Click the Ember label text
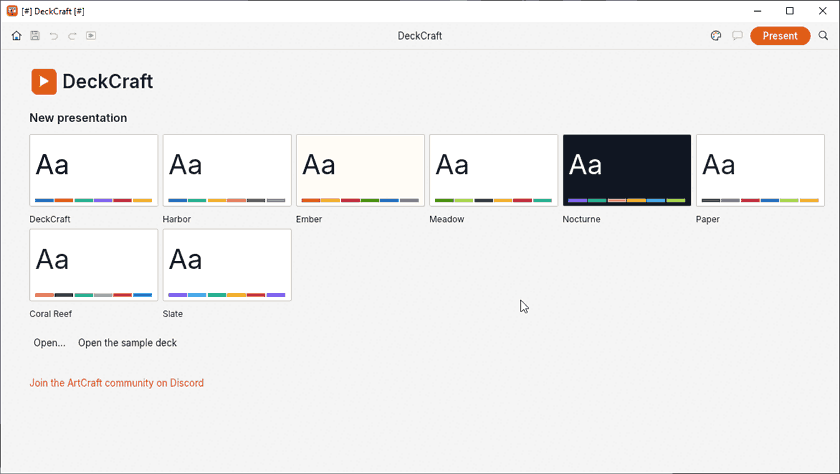840x474 pixels. (x=309, y=219)
